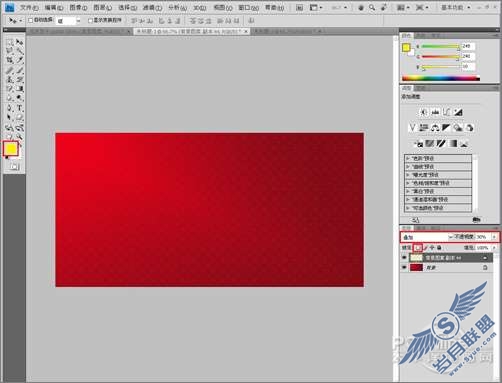Toggle lock transparent pixels button
Screen dimensions: 502x383
coord(418,248)
